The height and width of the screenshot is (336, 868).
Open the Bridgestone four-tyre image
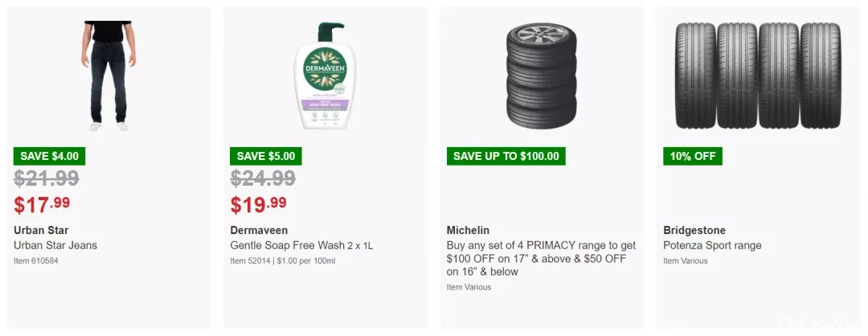click(x=758, y=76)
